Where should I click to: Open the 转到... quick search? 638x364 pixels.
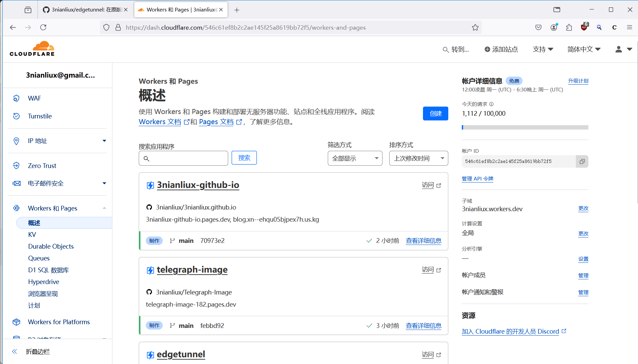click(456, 49)
